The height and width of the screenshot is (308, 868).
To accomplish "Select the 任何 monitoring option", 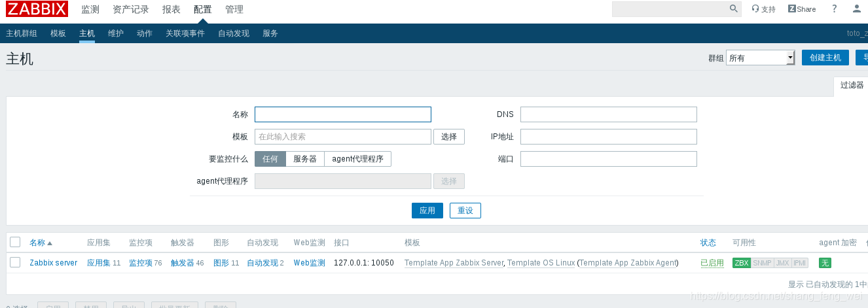I will pos(270,159).
